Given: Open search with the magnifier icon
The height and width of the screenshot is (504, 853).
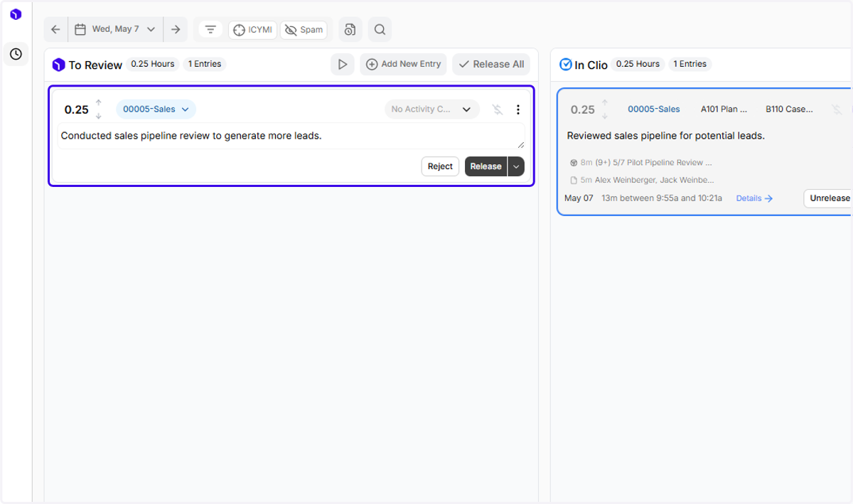Looking at the screenshot, I should [x=380, y=29].
